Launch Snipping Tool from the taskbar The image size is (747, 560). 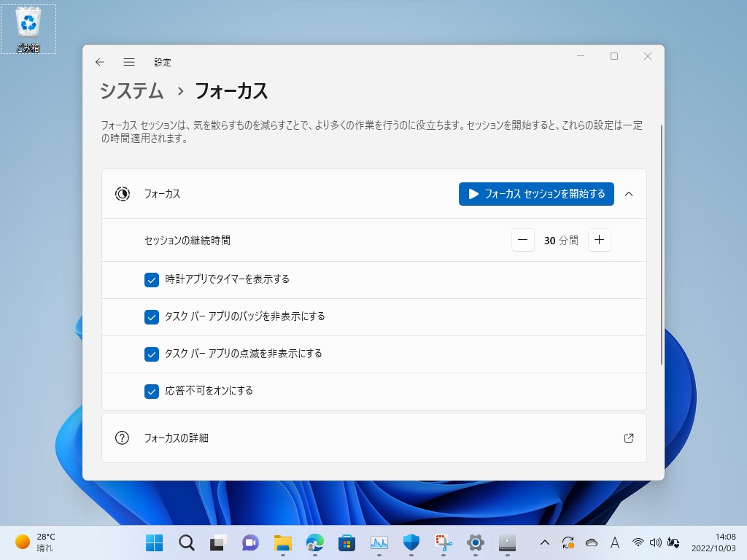pyautogui.click(x=443, y=542)
